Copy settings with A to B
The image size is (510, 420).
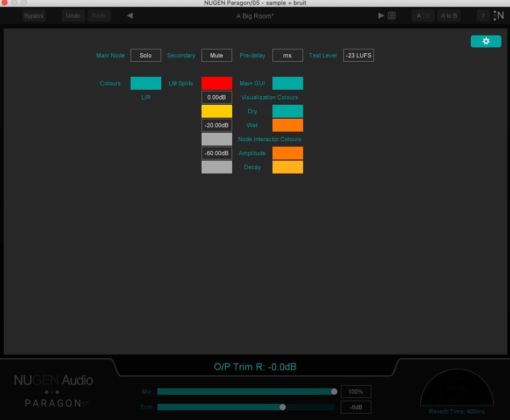coord(449,16)
